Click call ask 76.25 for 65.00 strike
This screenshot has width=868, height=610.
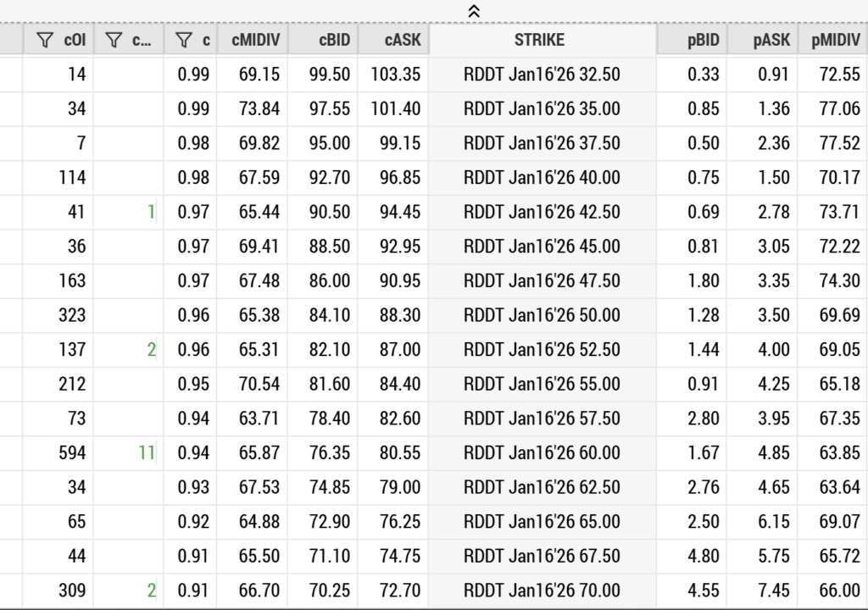tap(400, 521)
